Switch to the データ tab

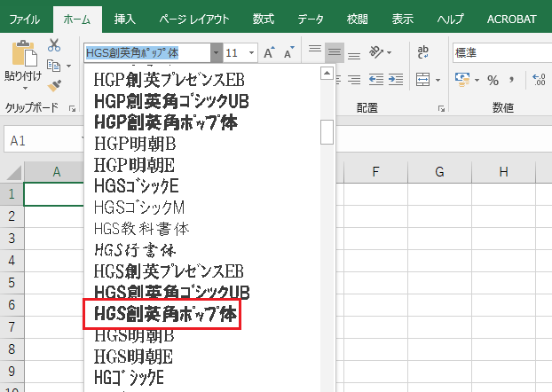pyautogui.click(x=311, y=19)
